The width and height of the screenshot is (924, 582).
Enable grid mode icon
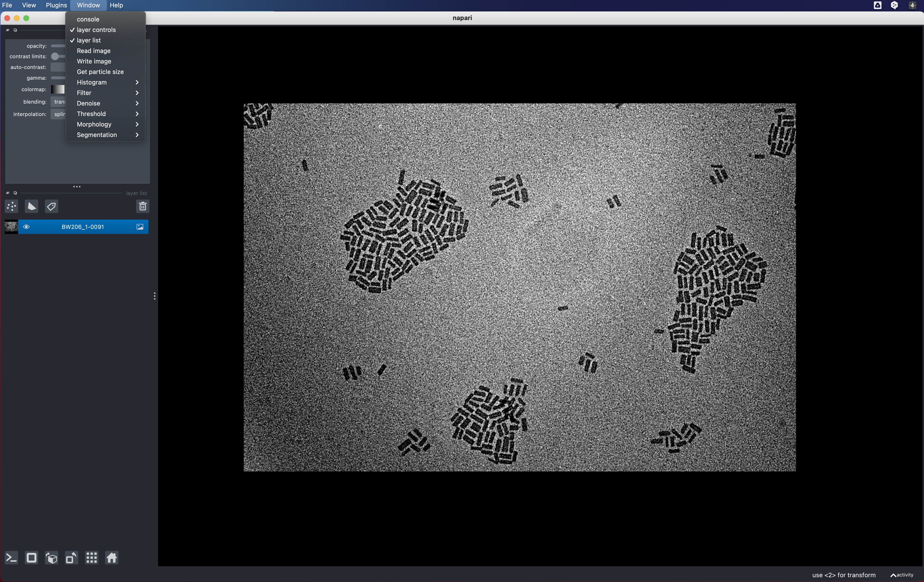pyautogui.click(x=91, y=557)
